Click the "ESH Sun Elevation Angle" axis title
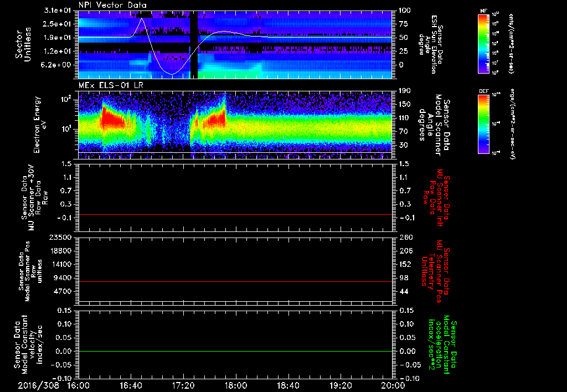Image resolution: width=567 pixels, height=392 pixels. [430, 44]
